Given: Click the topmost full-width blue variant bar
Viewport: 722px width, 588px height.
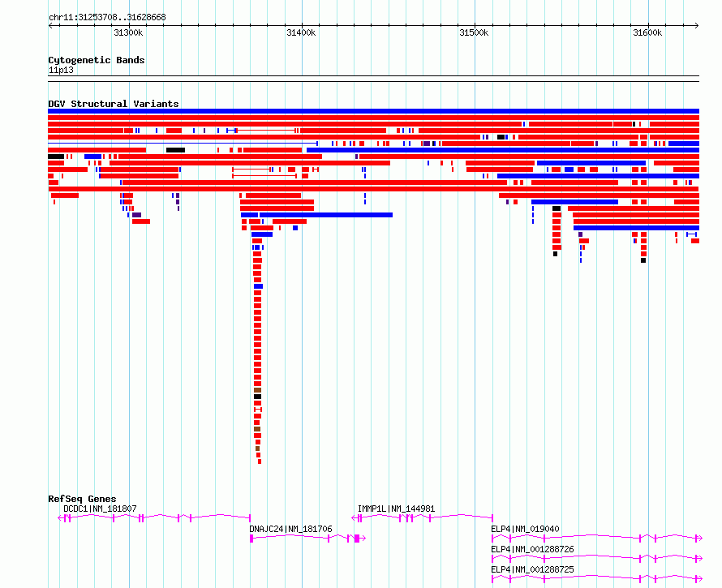Looking at the screenshot, I should [x=373, y=111].
